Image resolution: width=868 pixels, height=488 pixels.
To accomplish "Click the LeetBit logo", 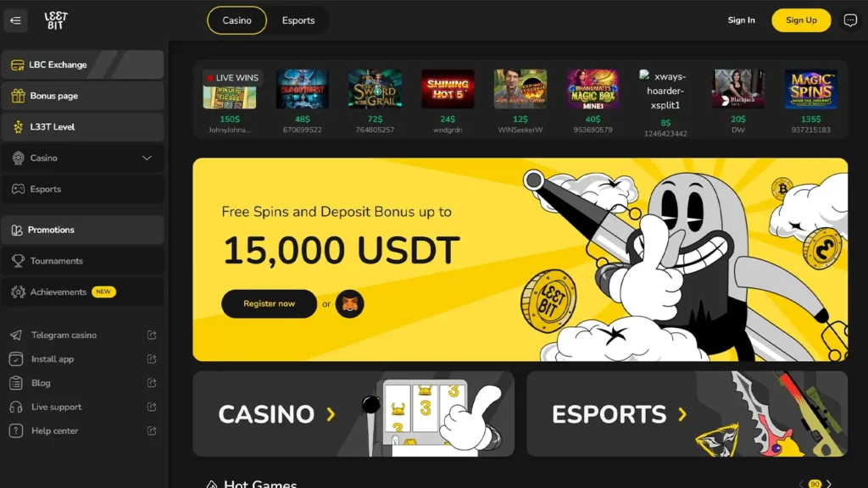I will pos(56,20).
